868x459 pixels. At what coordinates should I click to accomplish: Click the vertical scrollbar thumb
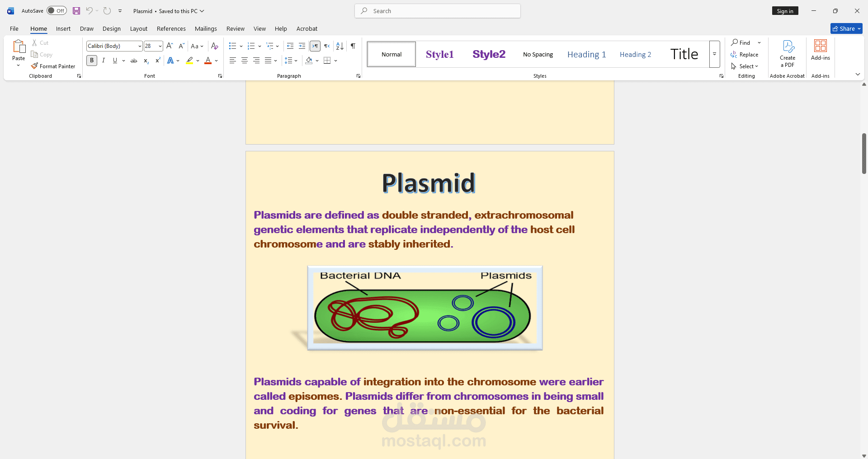point(864,154)
